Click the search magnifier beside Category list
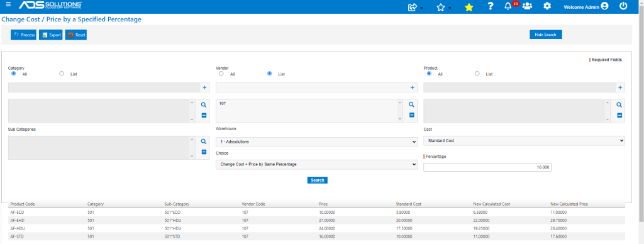Image resolution: width=644 pixels, height=244 pixels. click(204, 105)
